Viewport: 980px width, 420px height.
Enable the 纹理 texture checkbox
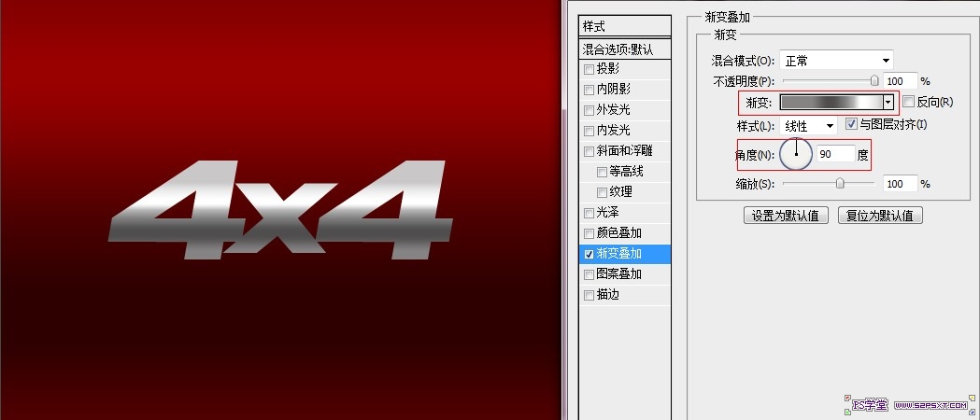pos(602,192)
